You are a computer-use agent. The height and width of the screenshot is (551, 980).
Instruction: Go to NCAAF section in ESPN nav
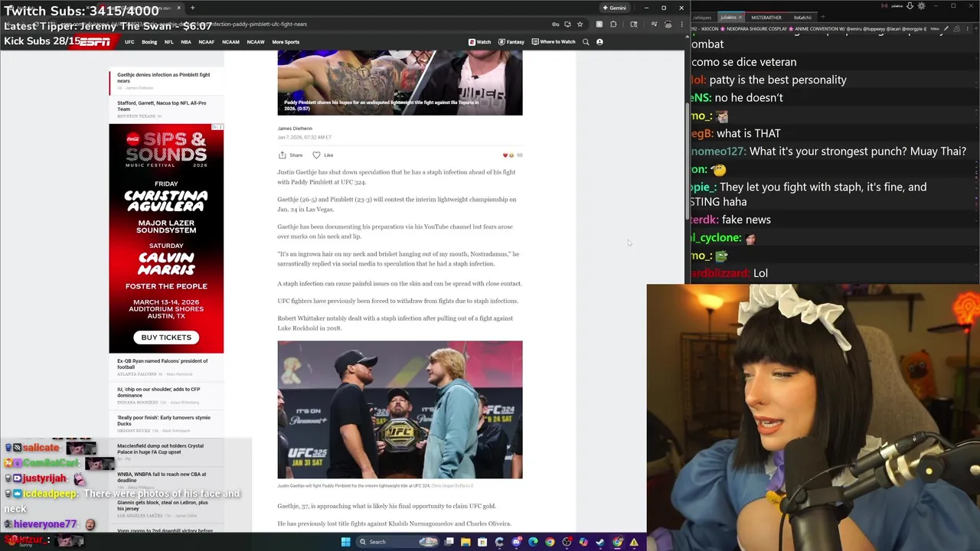point(206,42)
